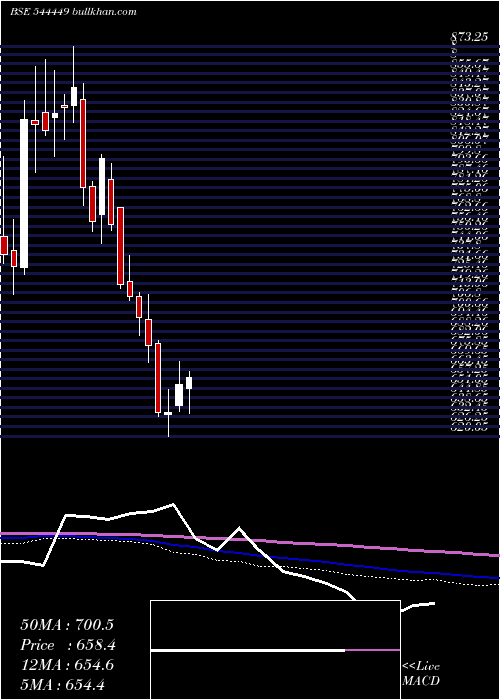Click the tall white candlestick near the left edge
This screenshot has width=500, height=700.
click(x=24, y=193)
